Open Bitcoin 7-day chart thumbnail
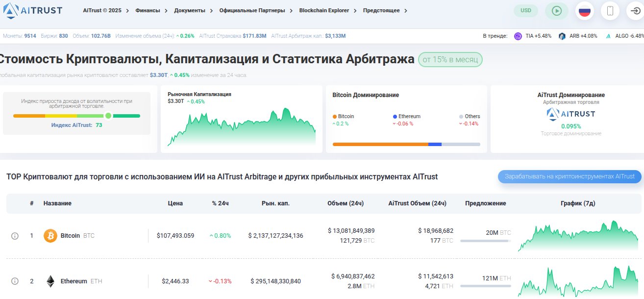This screenshot has height=299, width=644. pos(578,236)
